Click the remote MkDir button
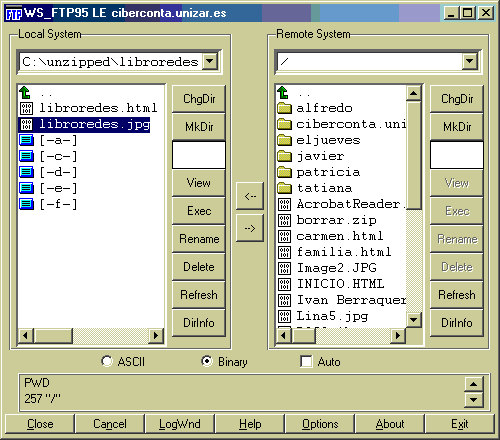This screenshot has width=500, height=440. [457, 127]
